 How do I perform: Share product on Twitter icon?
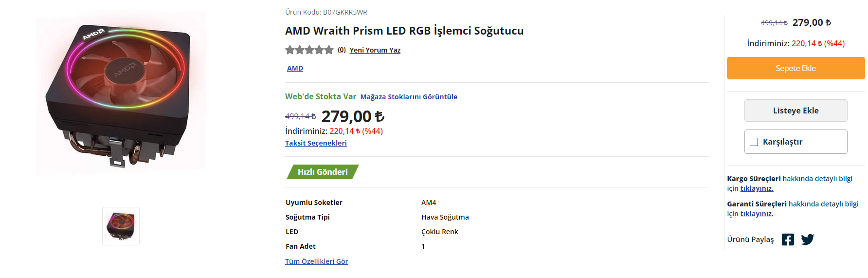pos(807,240)
